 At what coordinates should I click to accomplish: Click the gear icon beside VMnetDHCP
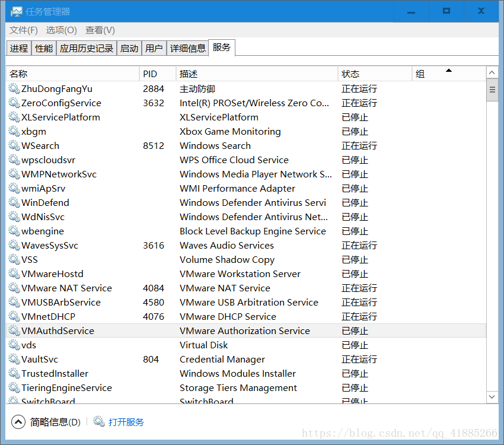pyautogui.click(x=14, y=316)
